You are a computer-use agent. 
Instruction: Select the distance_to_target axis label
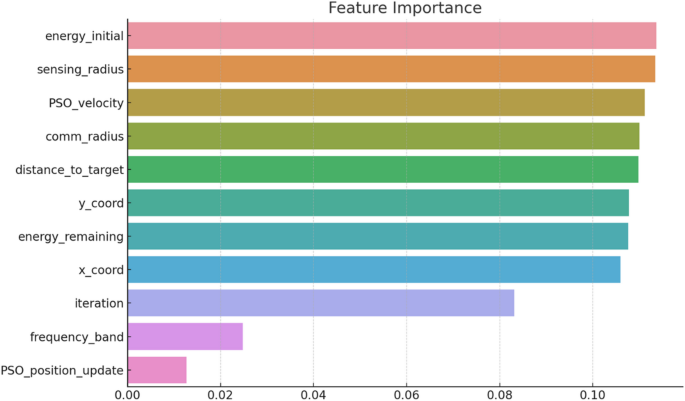70,170
